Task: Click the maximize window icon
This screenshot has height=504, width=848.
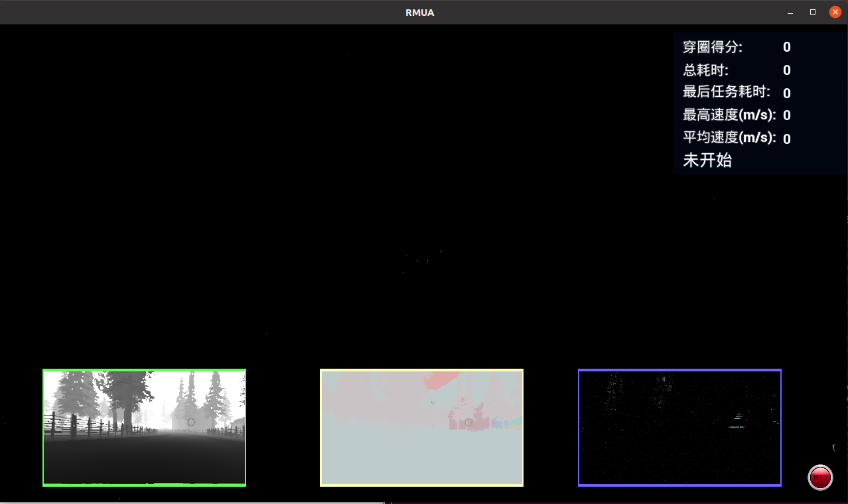Action: point(812,11)
